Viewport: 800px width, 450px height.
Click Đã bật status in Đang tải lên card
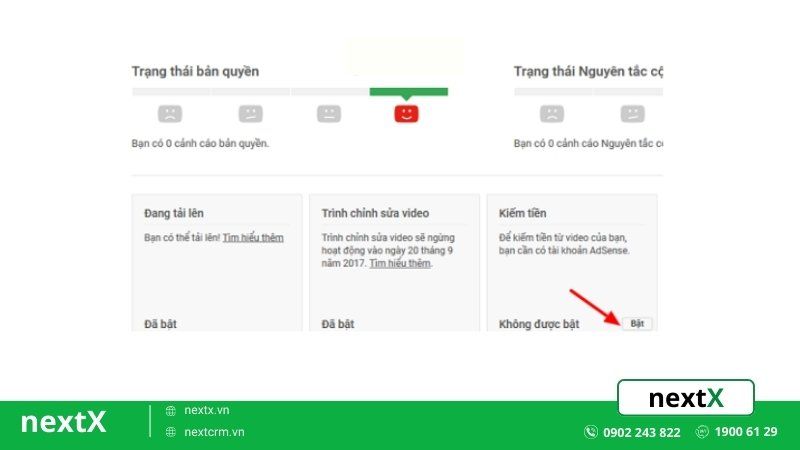tap(160, 324)
